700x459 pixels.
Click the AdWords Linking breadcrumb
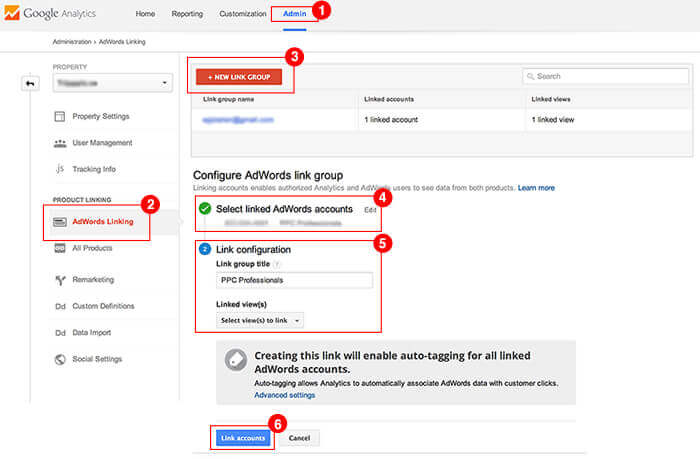pos(122,42)
